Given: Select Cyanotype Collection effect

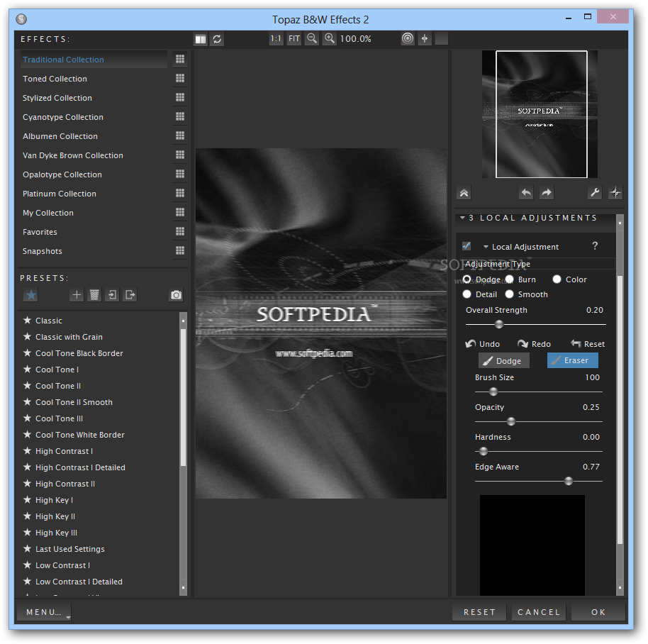Looking at the screenshot, I should [63, 117].
